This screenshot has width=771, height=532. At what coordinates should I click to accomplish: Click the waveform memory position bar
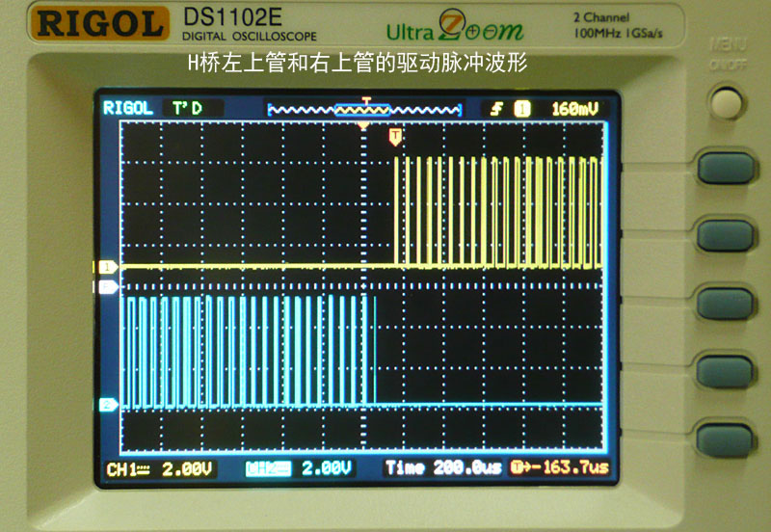pos(363,109)
